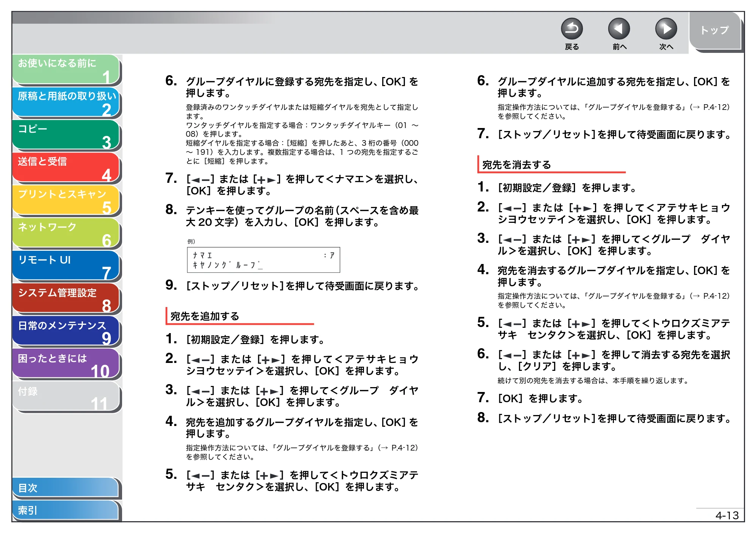
Task: Go to previous page with 前へ icon
Action: click(x=619, y=29)
